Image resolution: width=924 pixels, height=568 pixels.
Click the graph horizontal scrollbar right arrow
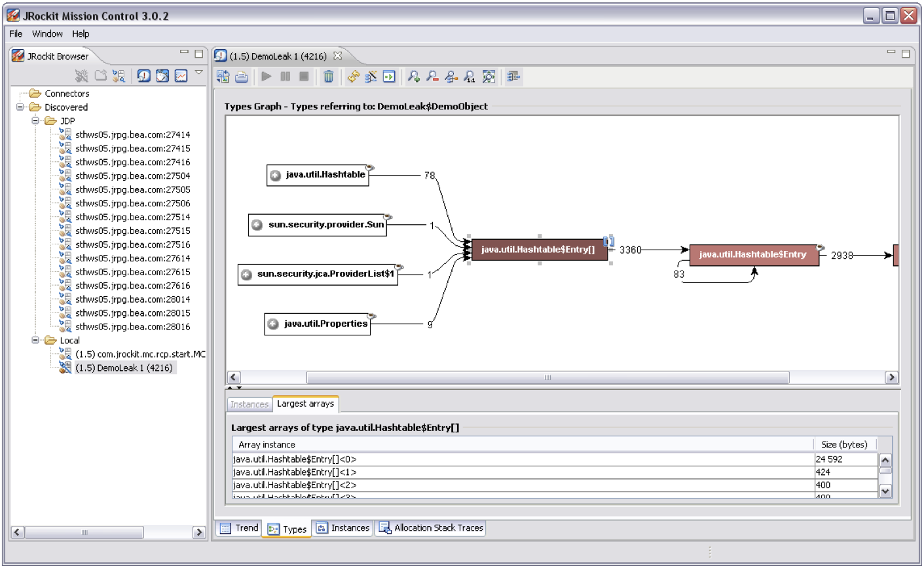(x=891, y=377)
